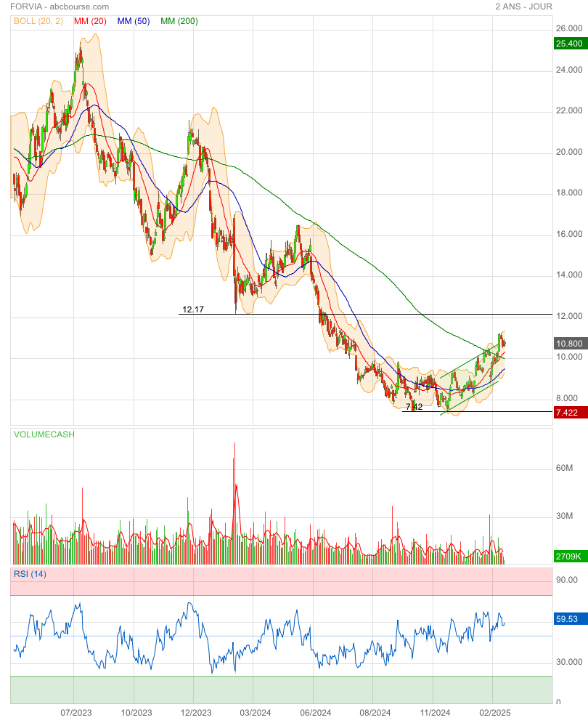This screenshot has height=720, width=588.
Task: Click the blue 59.53 RSI value tag
Action: pyautogui.click(x=571, y=619)
